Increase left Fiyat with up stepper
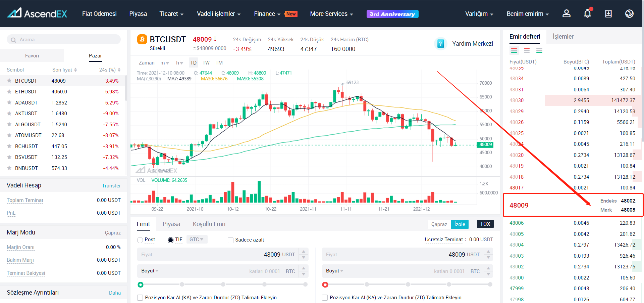 (304, 251)
